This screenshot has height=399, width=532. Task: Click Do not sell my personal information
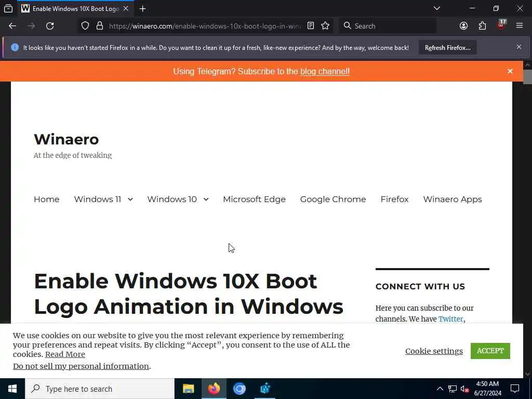click(x=81, y=366)
